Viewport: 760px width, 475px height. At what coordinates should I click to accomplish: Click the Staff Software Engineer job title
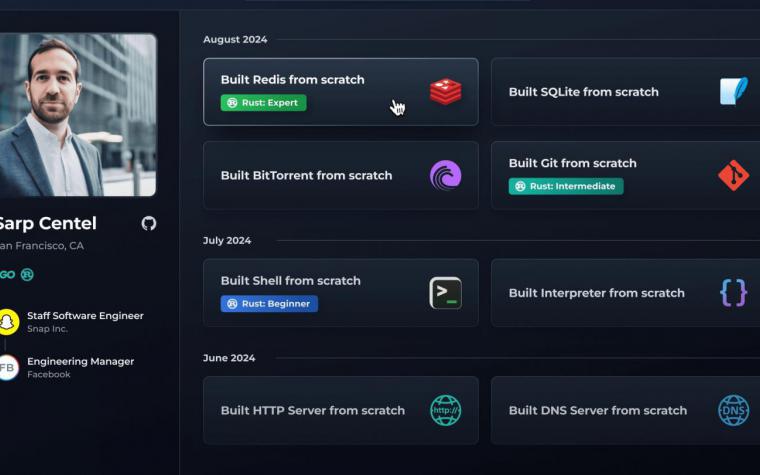85,316
